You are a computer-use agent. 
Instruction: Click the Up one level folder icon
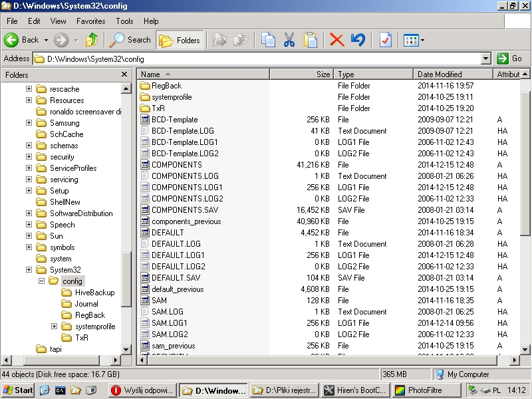pos(92,40)
